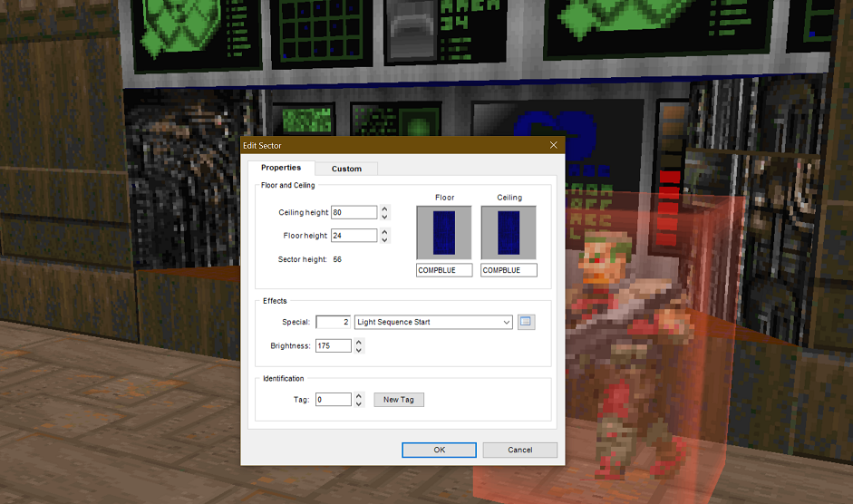Click the browse sector effects icon
The image size is (853, 504).
point(526,322)
